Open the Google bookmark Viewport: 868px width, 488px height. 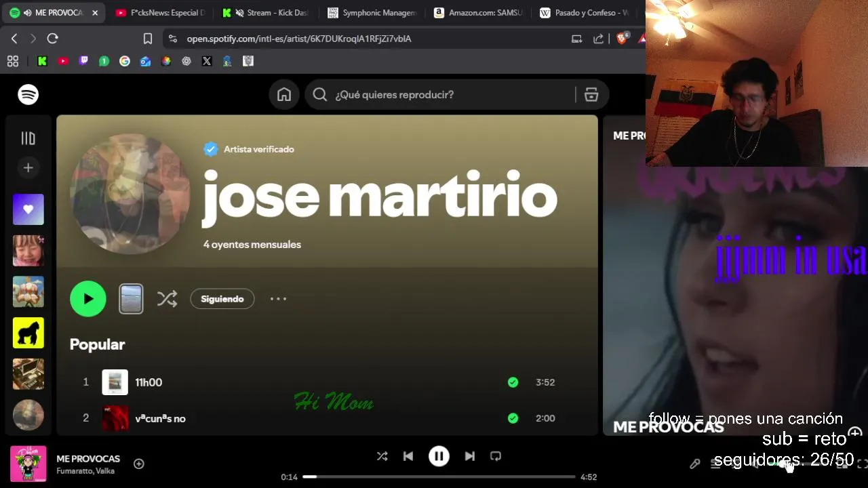[125, 61]
